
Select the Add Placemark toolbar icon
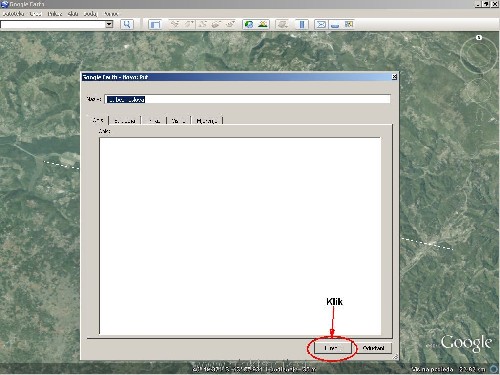pyautogui.click(x=175, y=24)
